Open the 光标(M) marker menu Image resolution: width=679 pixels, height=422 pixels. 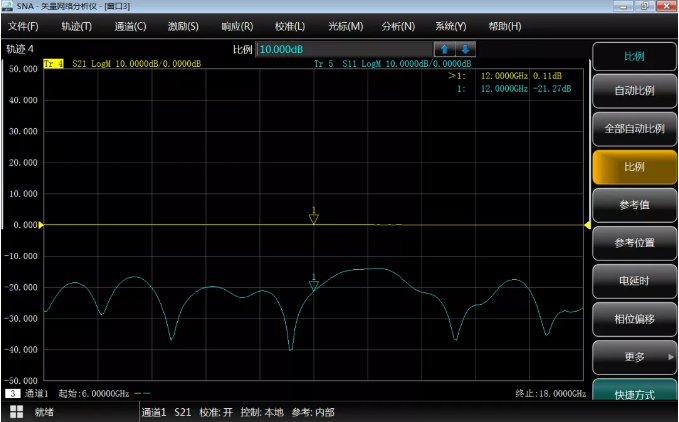(345, 25)
